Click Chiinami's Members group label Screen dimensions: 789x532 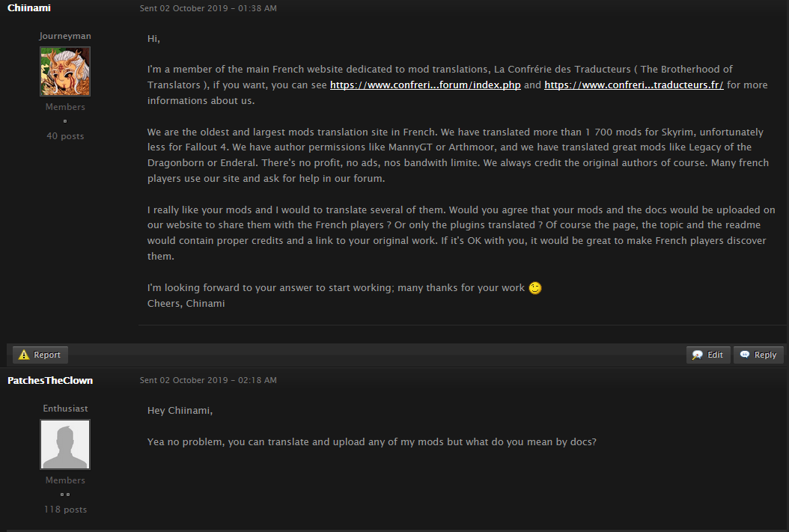65,107
